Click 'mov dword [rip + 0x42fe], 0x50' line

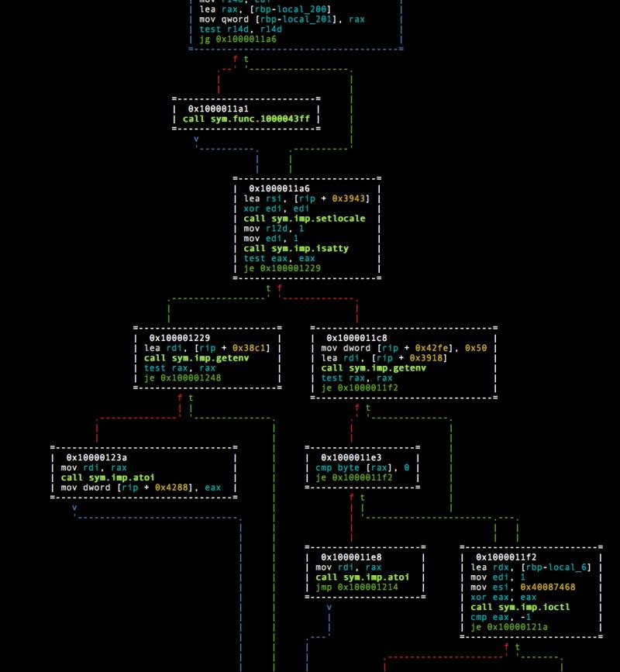[404, 348]
